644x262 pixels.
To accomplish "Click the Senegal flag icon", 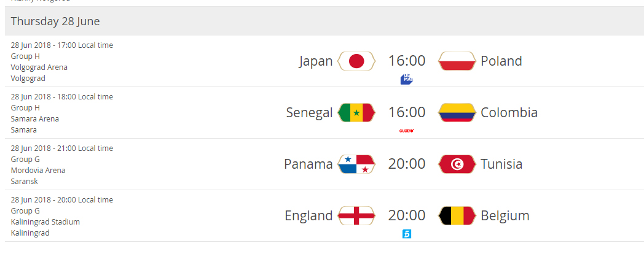I will pos(356,113).
